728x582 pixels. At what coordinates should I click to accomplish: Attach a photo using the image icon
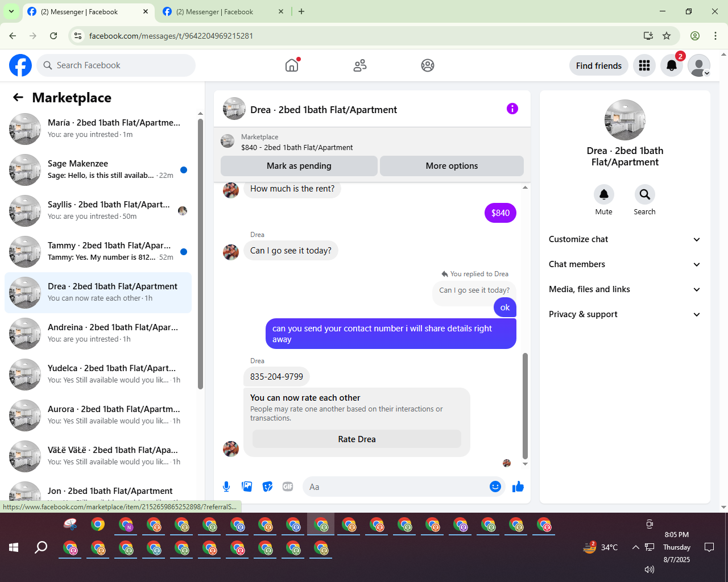click(247, 487)
